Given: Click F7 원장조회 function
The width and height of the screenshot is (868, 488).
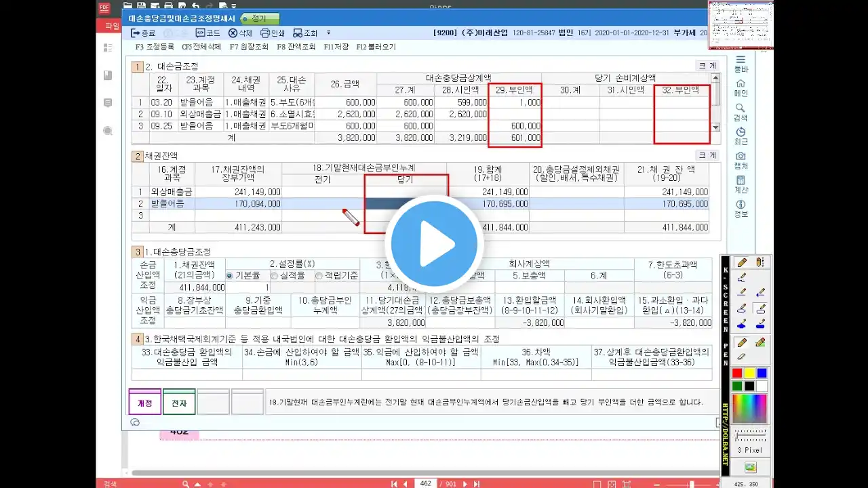Looking at the screenshot, I should pos(250,47).
